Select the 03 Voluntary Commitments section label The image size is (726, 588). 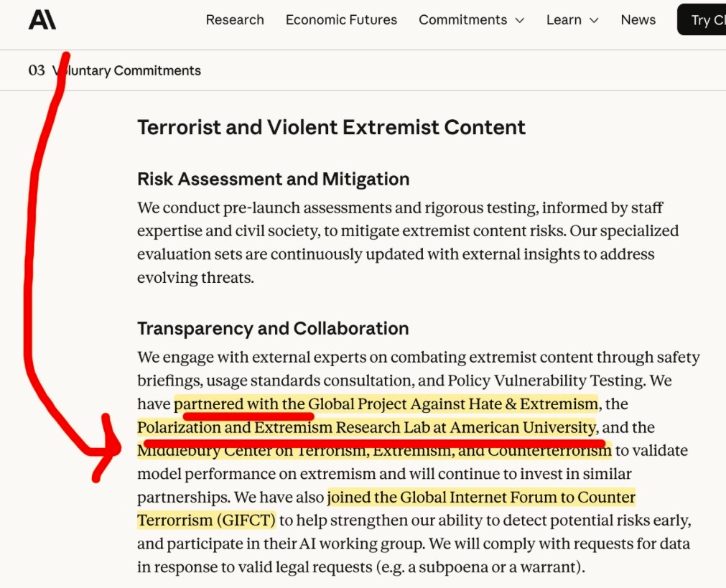[114, 70]
